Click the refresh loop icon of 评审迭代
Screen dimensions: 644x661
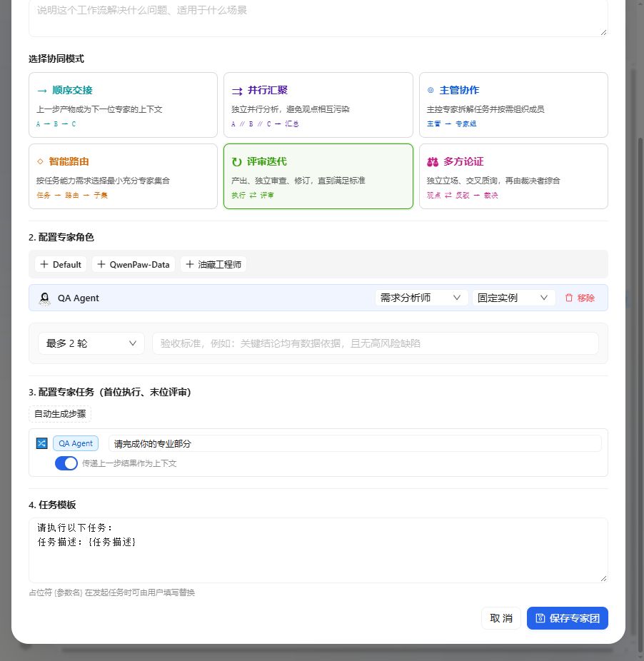(236, 162)
